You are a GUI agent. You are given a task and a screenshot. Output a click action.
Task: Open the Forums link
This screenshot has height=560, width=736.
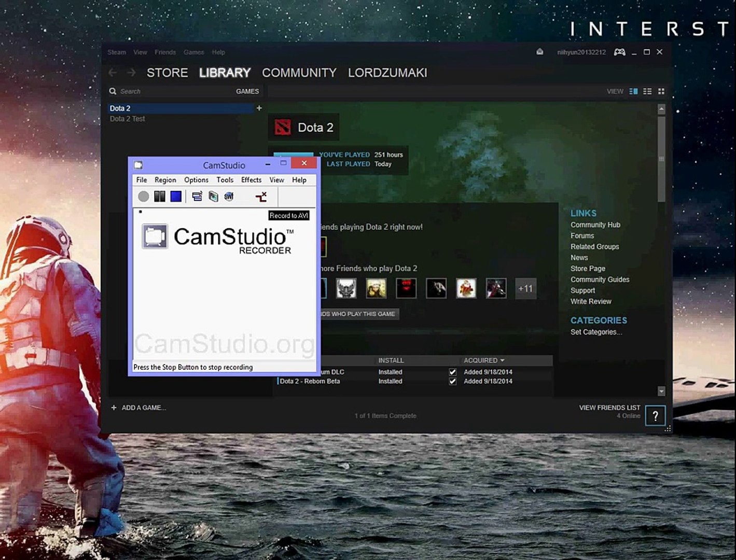[x=582, y=235]
